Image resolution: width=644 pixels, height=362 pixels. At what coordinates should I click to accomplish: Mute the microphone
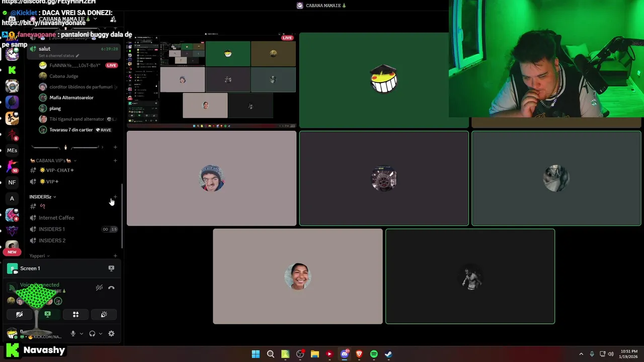click(x=73, y=333)
